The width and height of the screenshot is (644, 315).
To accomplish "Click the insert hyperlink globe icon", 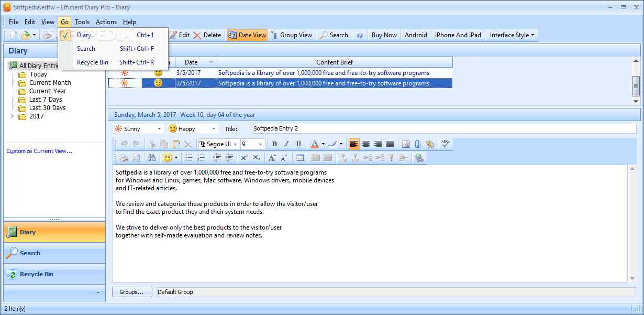I will pyautogui.click(x=419, y=157).
